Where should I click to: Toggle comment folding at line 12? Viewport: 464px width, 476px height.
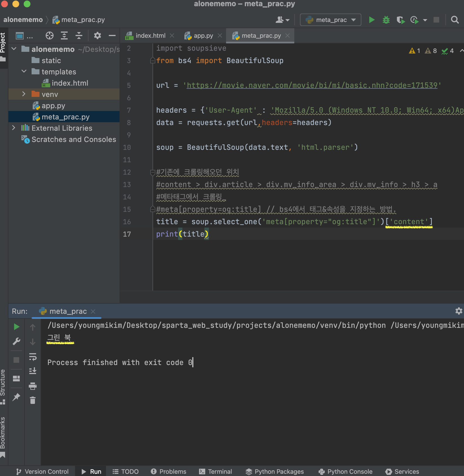pyautogui.click(x=153, y=172)
